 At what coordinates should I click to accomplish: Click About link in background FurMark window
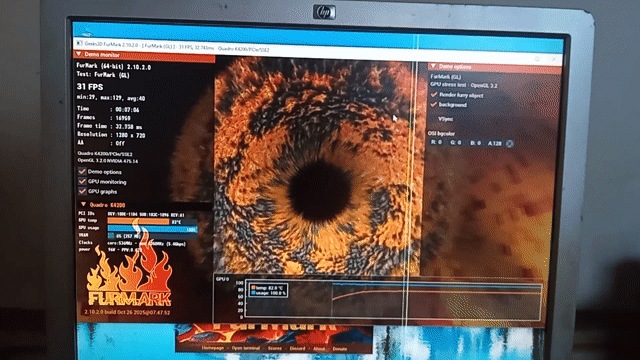point(319,349)
